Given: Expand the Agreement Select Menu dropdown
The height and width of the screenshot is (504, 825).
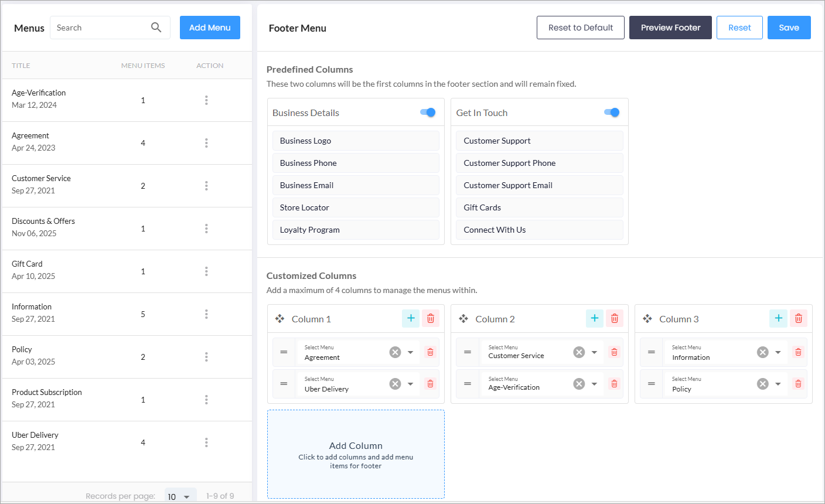Looking at the screenshot, I should click(x=411, y=352).
